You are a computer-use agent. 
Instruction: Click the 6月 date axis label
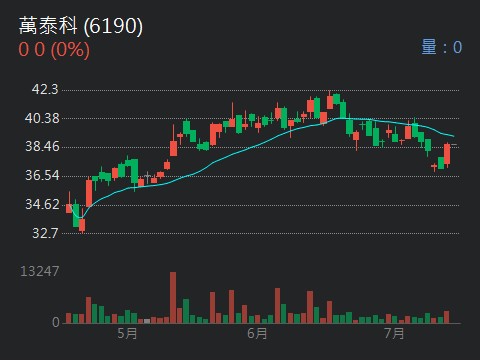click(x=257, y=333)
